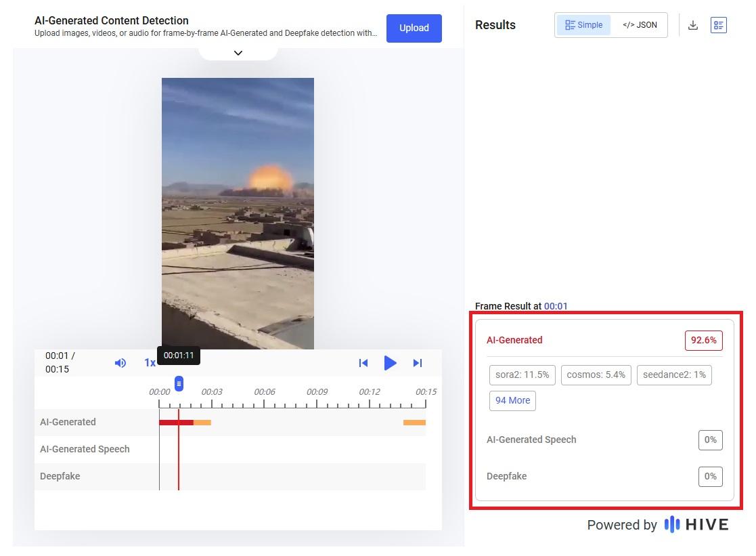The image size is (756, 556).
Task: Expand the collapsed upload panel chevron
Action: click(x=238, y=53)
